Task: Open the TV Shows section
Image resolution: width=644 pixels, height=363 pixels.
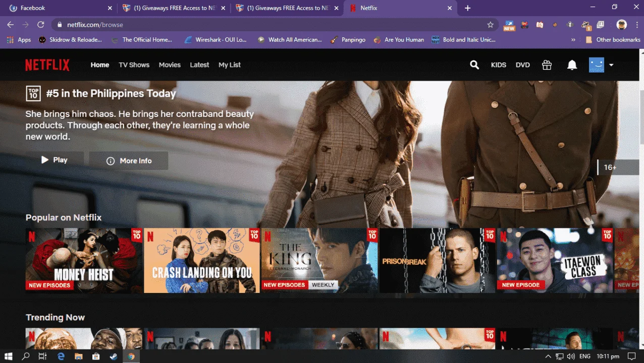Action: click(x=134, y=65)
